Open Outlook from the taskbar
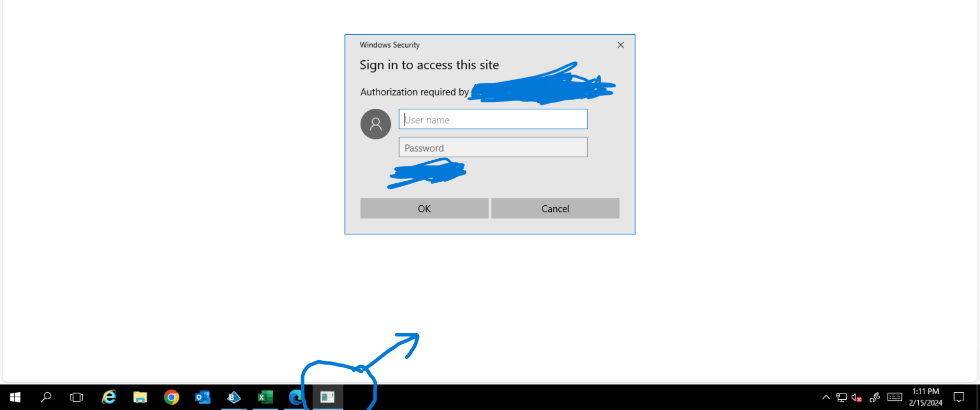The image size is (980, 410). [203, 397]
